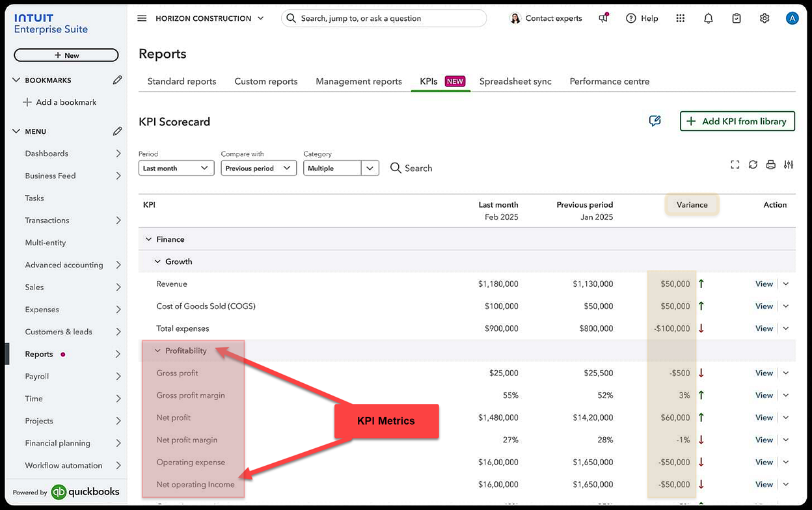Viewport: 812px width, 510px height.
Task: Open the settings gear
Action: click(765, 18)
